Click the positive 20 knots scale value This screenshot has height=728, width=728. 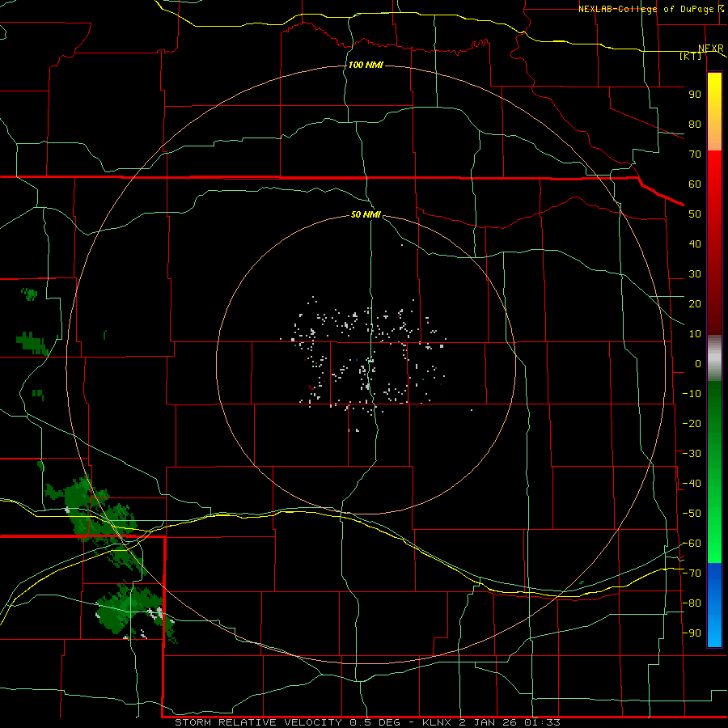[x=695, y=304]
